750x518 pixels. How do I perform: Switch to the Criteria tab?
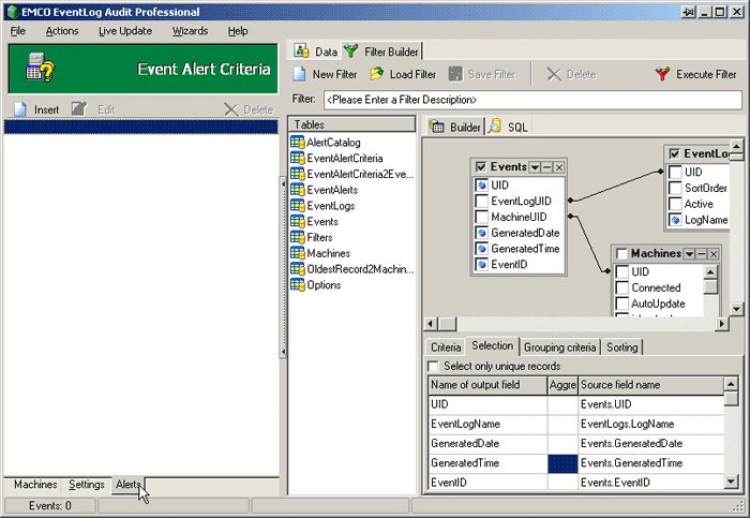pyautogui.click(x=445, y=347)
